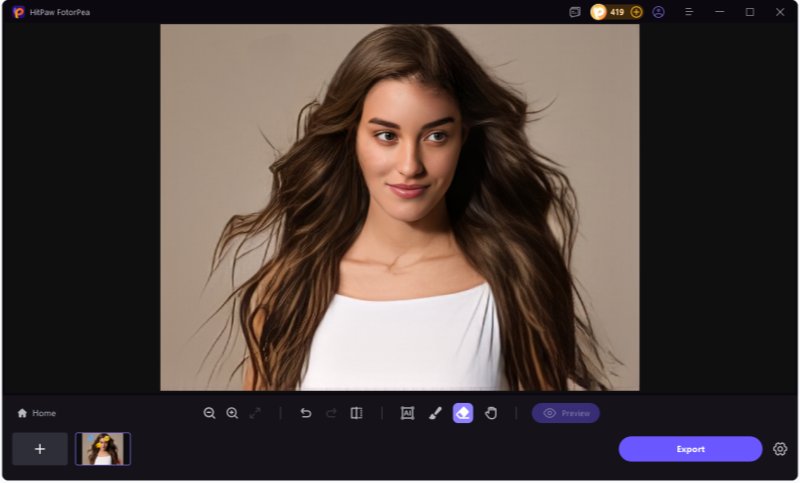The image size is (800, 483).
Task: Go to Home
Action: pos(37,413)
